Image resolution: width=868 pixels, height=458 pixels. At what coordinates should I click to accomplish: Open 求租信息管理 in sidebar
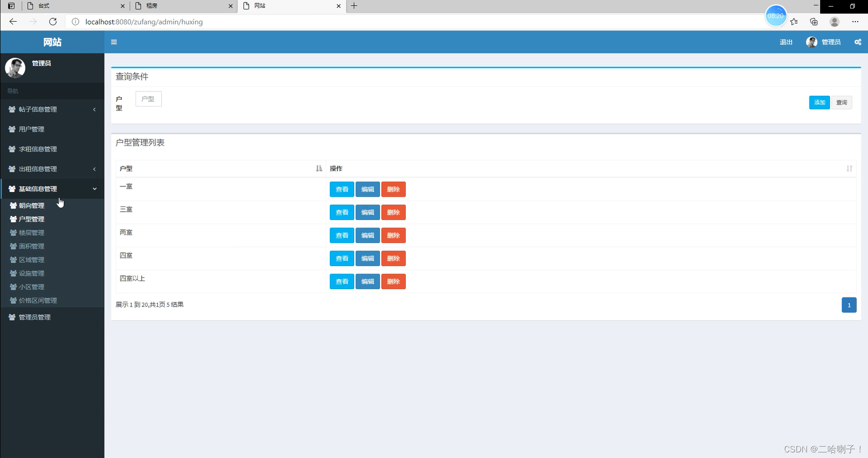coord(52,149)
